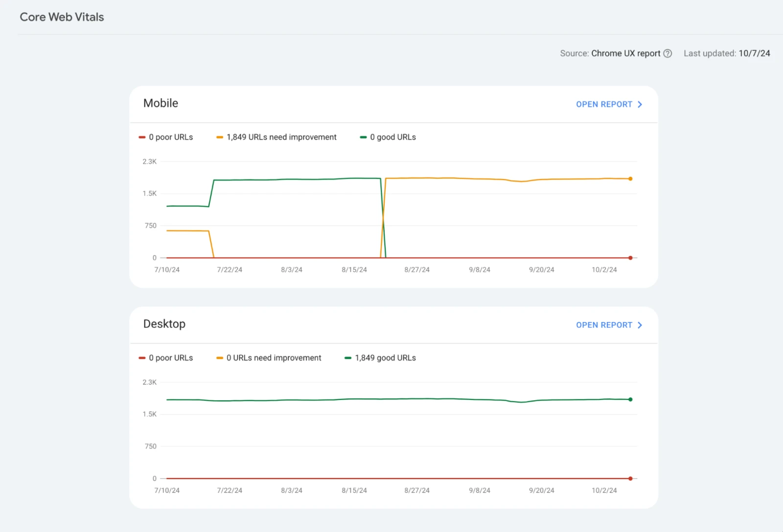The image size is (783, 532).
Task: Open the Mobile Core Web Vitals report
Action: click(x=609, y=104)
